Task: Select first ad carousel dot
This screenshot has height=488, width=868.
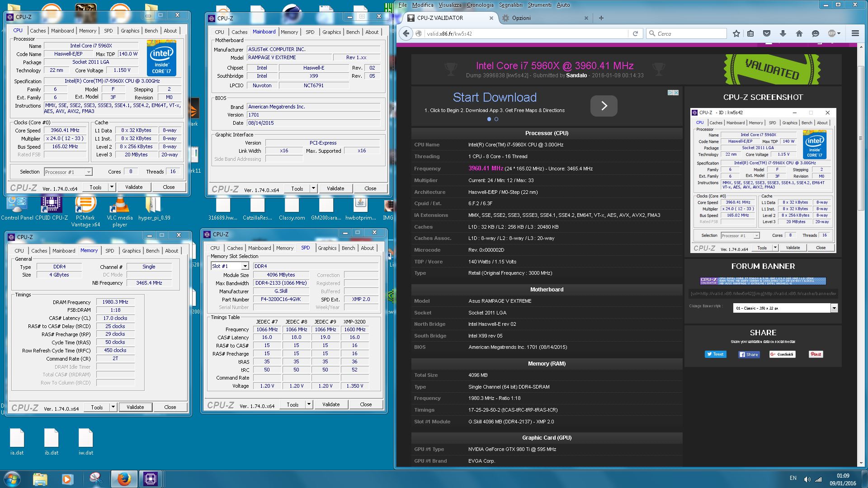Action: pos(489,119)
